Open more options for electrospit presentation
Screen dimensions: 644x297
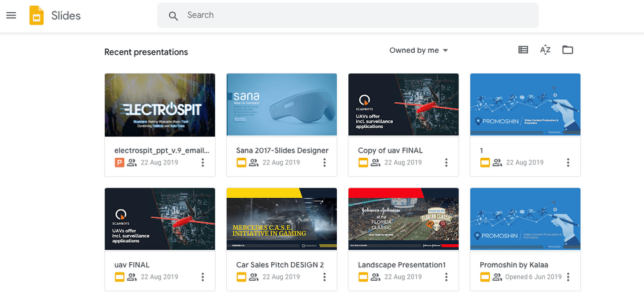click(x=203, y=163)
